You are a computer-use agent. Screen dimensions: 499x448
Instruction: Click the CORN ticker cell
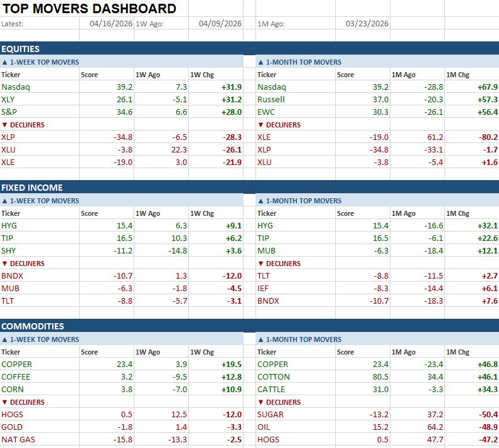click(40, 390)
